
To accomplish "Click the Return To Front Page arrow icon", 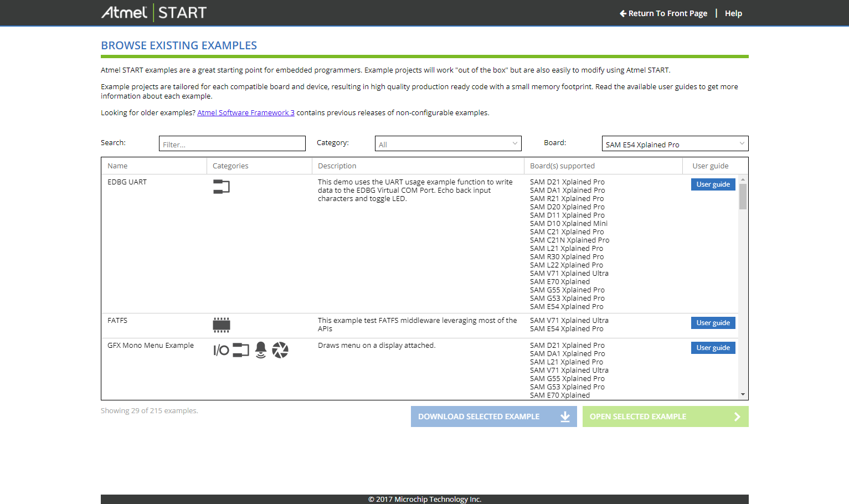I will tap(623, 13).
